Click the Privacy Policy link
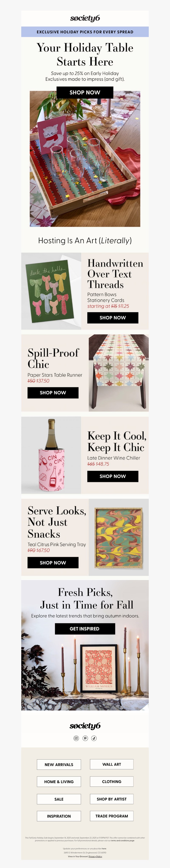This screenshot has width=170, height=868. (95, 856)
